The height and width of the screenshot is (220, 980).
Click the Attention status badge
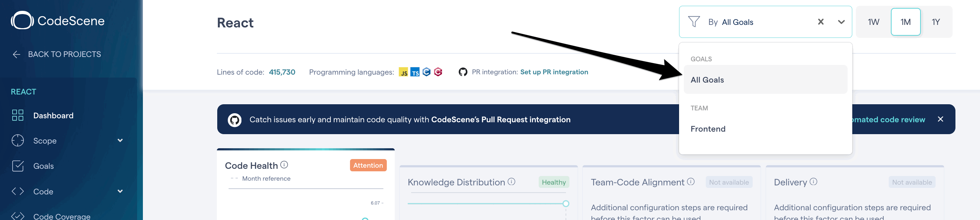(368, 165)
